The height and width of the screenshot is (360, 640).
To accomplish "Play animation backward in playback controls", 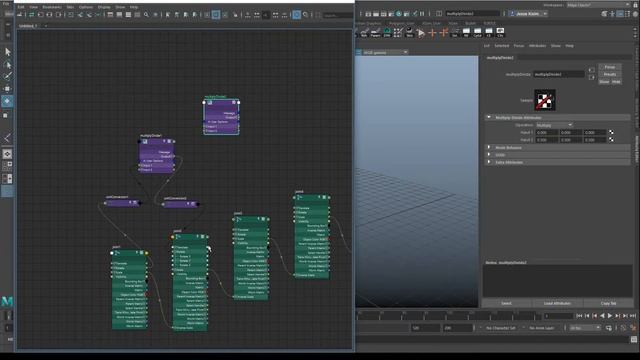I will [x=602, y=316].
